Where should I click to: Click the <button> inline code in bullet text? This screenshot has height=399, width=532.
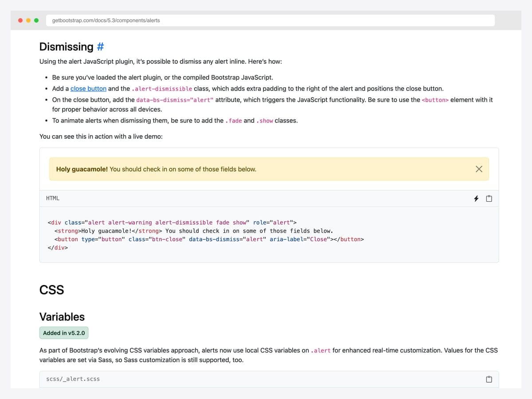(x=435, y=100)
